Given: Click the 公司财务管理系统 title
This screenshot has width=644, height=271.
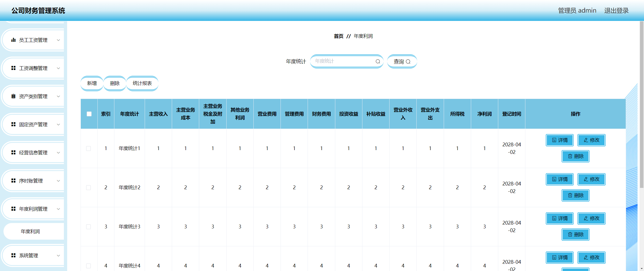Looking at the screenshot, I should (38, 11).
